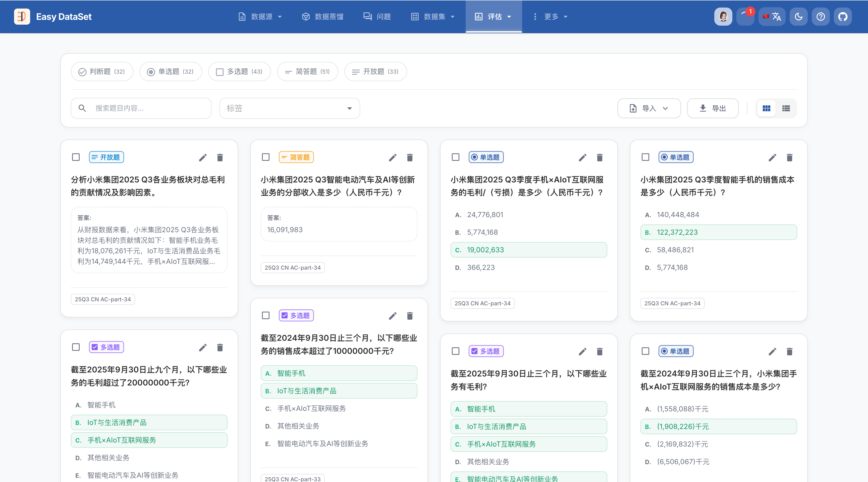Image resolution: width=868 pixels, height=482 pixels.
Task: Tick checkbox on 智能手机销售成本 单选题 card
Action: [645, 157]
